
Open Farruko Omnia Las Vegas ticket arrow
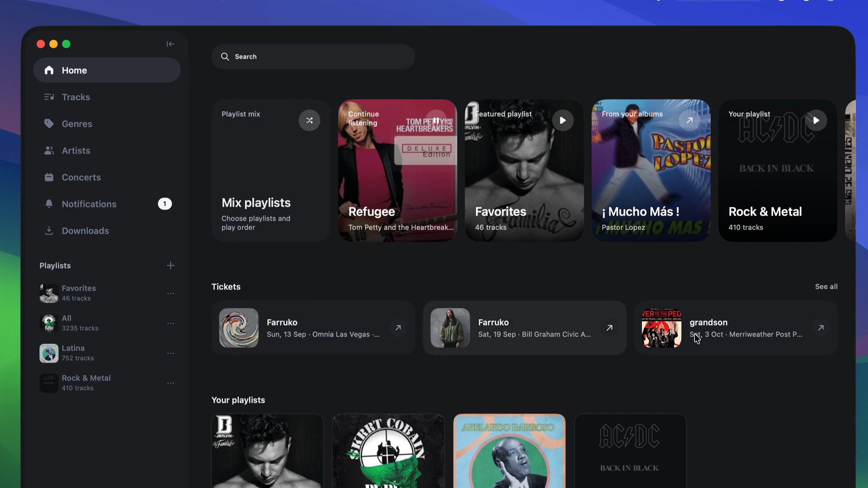point(398,328)
